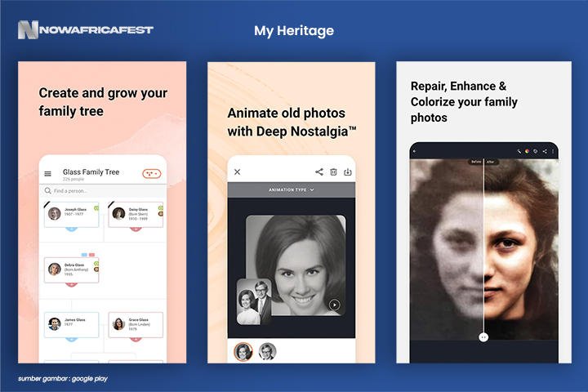Click the search magnifier icon

point(47,190)
